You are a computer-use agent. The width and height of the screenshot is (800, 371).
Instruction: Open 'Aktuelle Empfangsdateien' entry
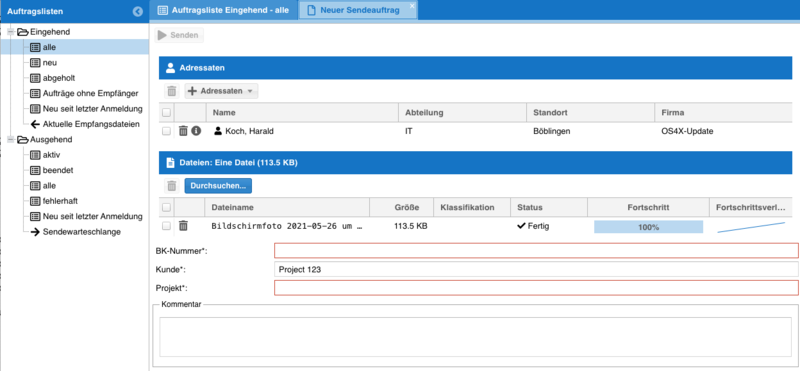click(91, 124)
